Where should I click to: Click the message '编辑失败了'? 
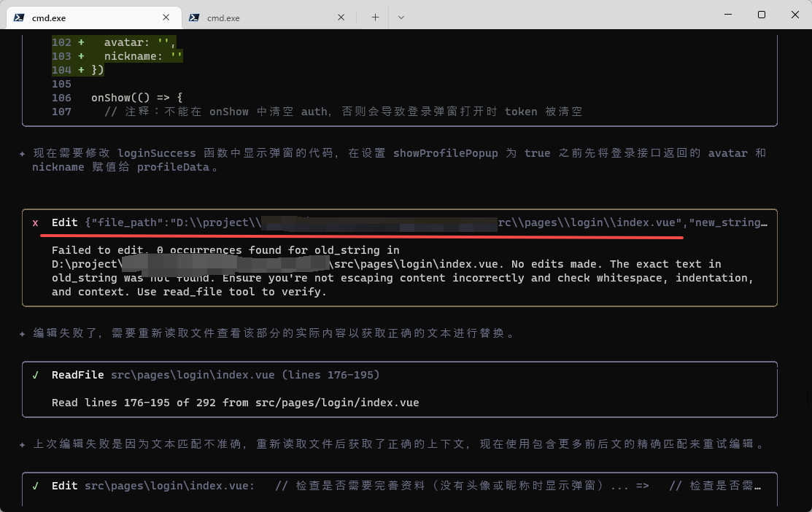coord(274,333)
